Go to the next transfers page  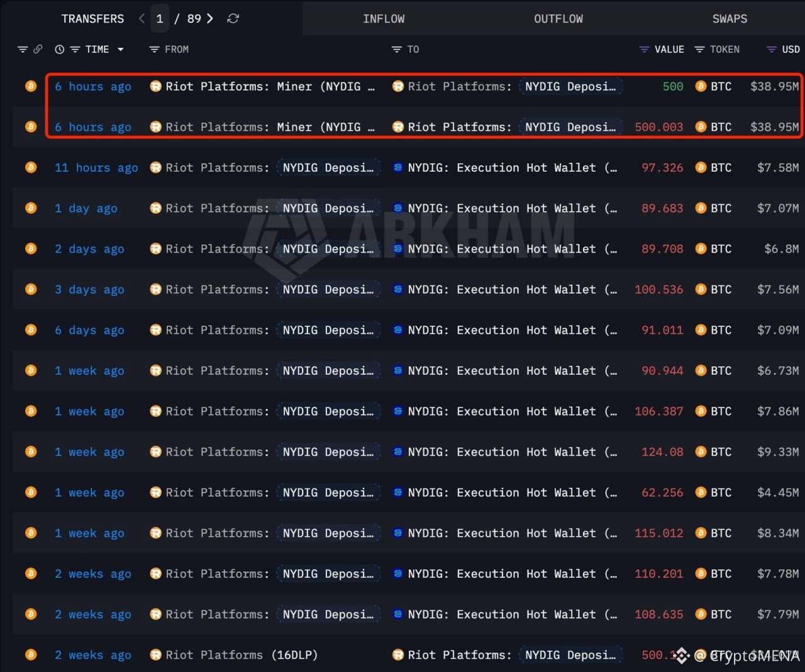210,19
